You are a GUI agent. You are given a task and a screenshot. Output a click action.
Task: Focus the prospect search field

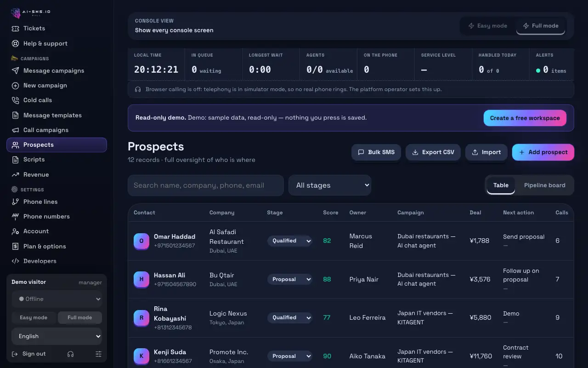(206, 185)
